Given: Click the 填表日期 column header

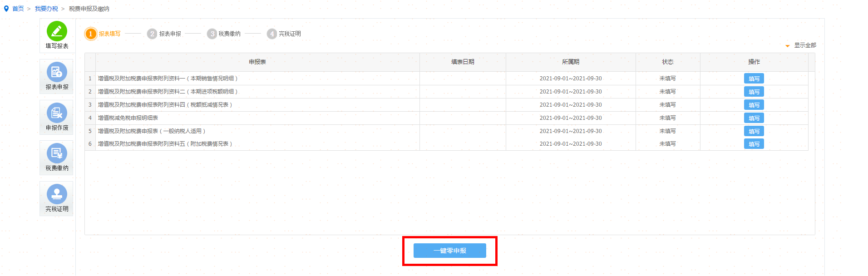Looking at the screenshot, I should click(x=463, y=62).
